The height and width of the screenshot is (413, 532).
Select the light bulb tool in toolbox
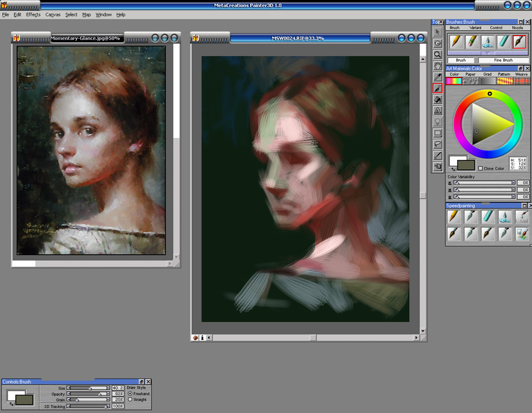tap(437, 122)
